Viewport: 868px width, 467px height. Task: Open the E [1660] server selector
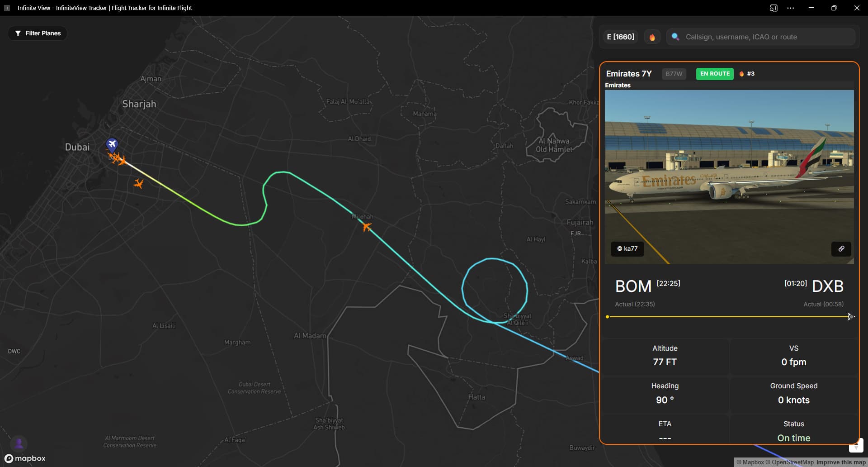620,37
